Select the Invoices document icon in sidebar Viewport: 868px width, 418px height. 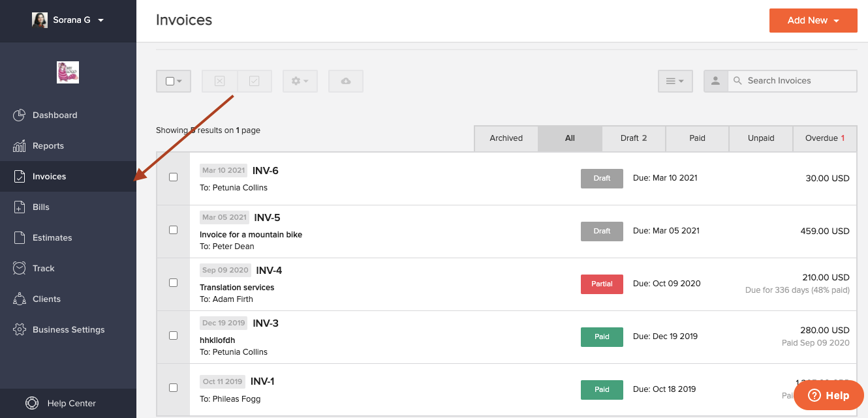pyautogui.click(x=20, y=177)
